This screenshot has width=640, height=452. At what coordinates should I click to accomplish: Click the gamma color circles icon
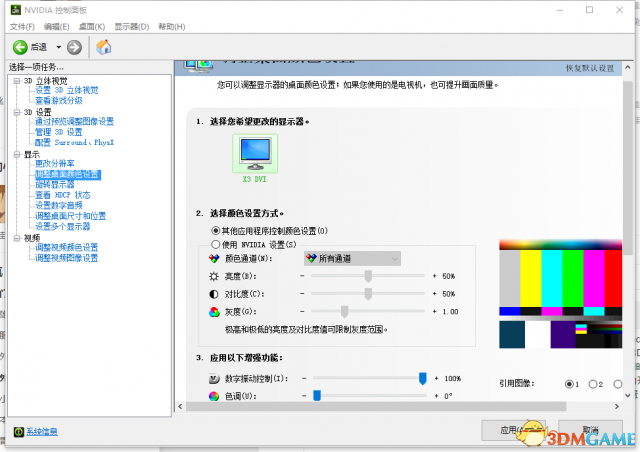click(214, 312)
